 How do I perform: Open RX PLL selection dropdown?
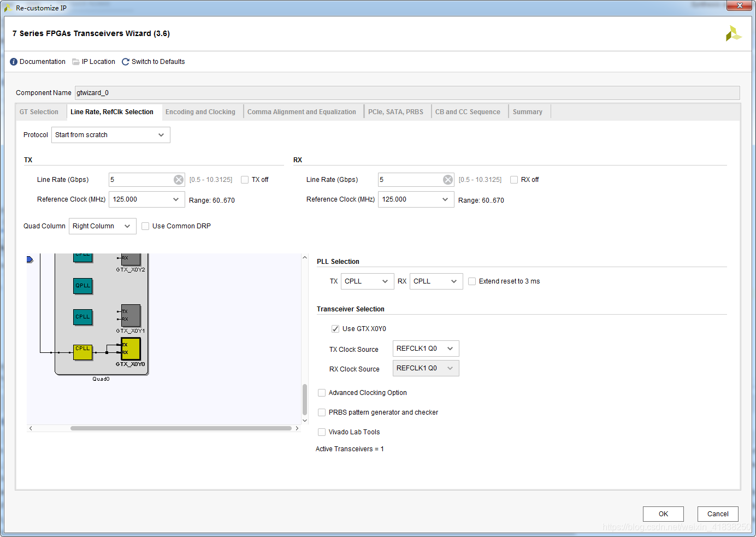point(436,281)
